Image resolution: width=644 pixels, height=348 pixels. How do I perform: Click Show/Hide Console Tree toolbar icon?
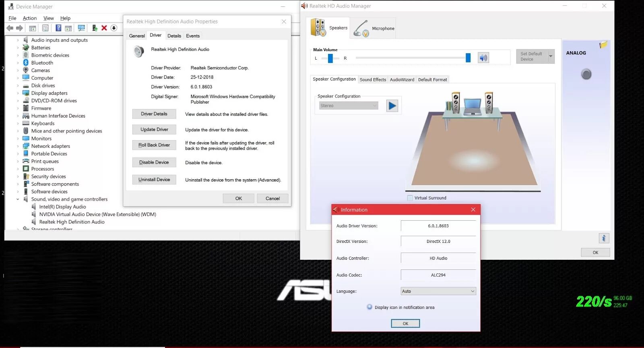(33, 28)
